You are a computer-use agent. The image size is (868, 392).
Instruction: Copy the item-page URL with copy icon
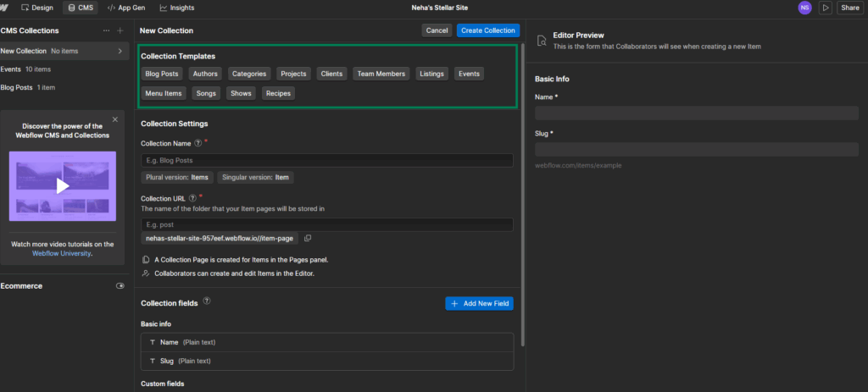click(308, 238)
